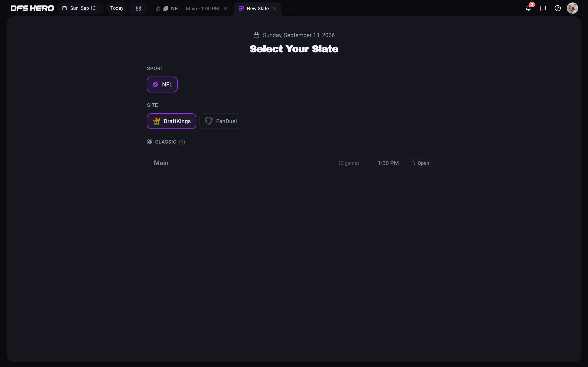588x367 pixels.
Task: Choose the Main 12 games slate
Action: pos(294,163)
